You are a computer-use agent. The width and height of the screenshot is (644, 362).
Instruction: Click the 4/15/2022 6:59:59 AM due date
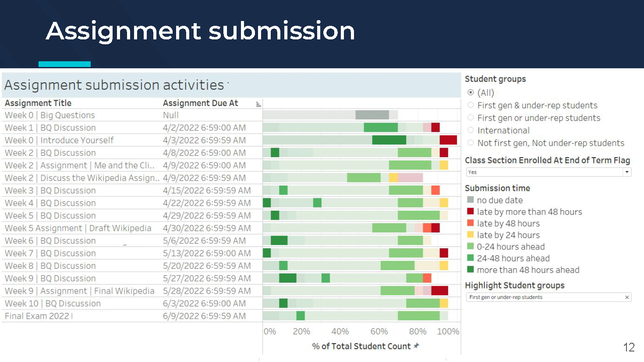(x=207, y=190)
